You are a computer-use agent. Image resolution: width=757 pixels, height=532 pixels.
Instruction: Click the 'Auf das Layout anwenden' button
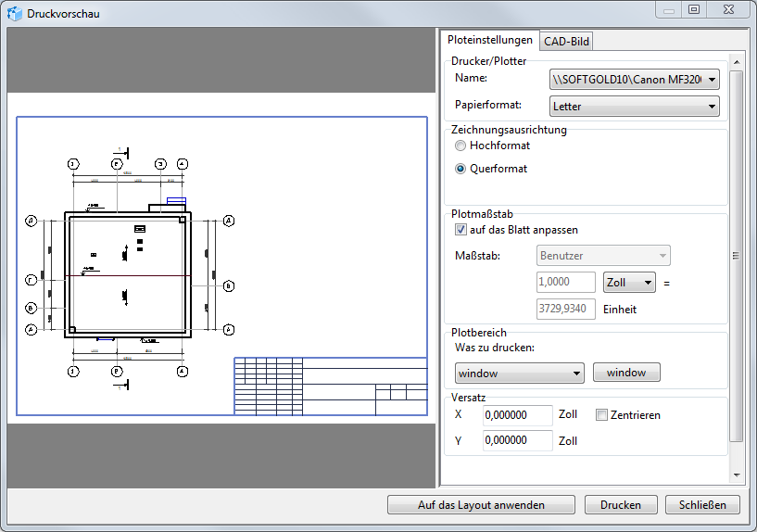(x=481, y=505)
